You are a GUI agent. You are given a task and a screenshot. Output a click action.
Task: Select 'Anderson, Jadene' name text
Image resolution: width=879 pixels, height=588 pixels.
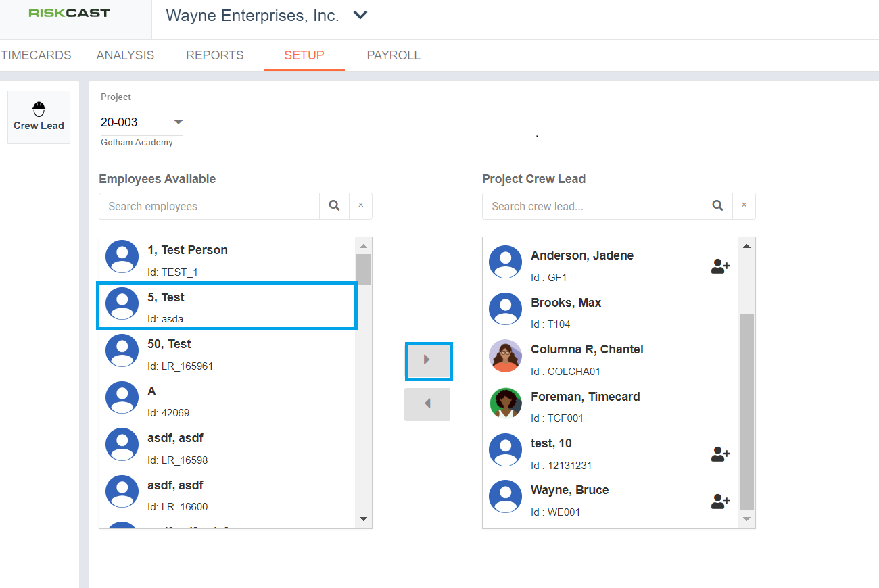coord(582,255)
